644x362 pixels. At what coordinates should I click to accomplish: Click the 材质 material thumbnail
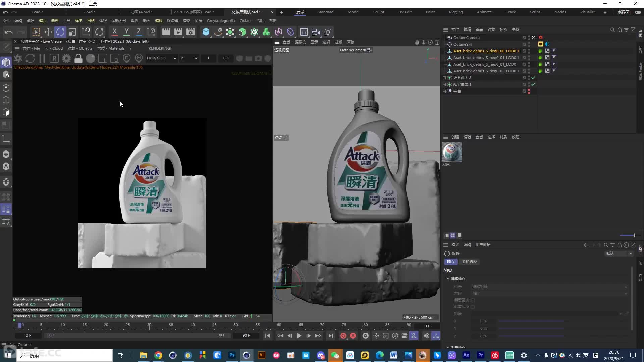(452, 152)
